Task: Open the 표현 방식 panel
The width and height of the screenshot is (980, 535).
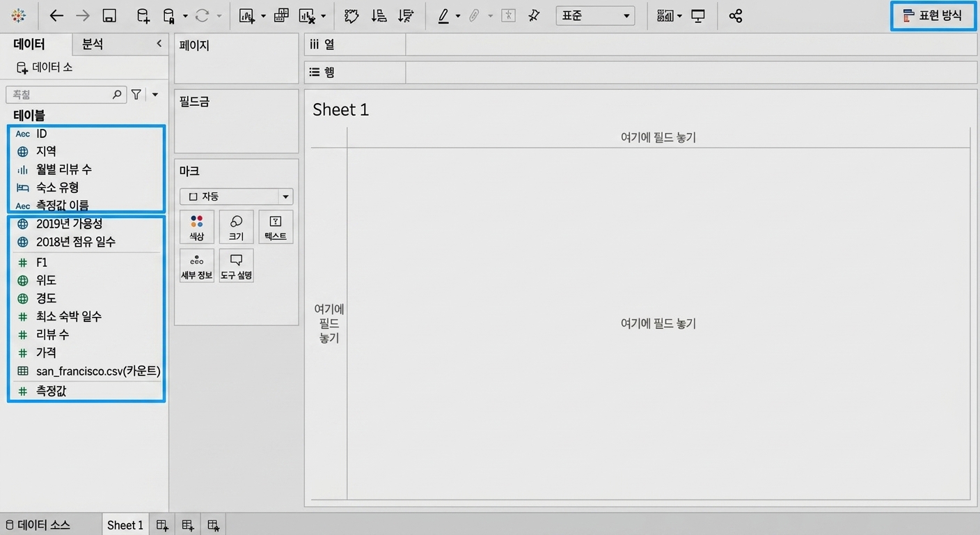Action: pyautogui.click(x=933, y=15)
